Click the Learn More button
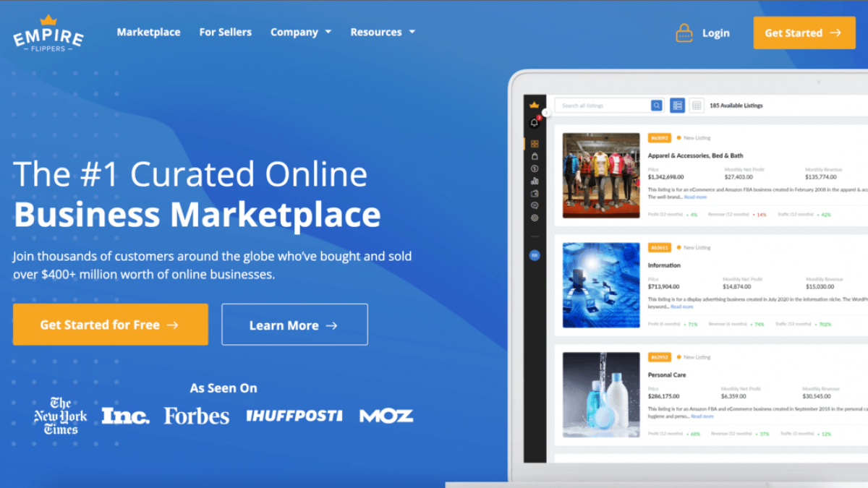Viewport: 868px width, 488px height. pyautogui.click(x=294, y=325)
